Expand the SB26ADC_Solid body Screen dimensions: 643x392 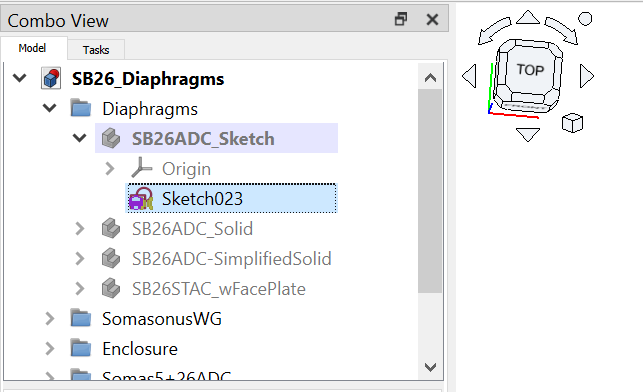click(x=80, y=228)
